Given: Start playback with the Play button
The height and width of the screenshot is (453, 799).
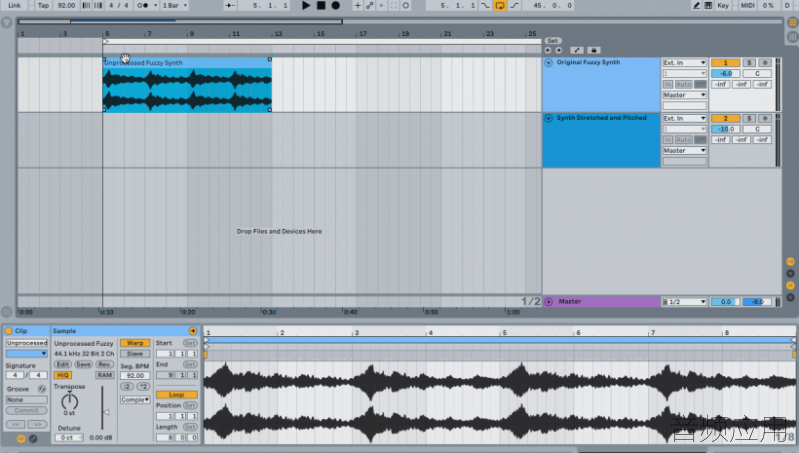Looking at the screenshot, I should 306,6.
